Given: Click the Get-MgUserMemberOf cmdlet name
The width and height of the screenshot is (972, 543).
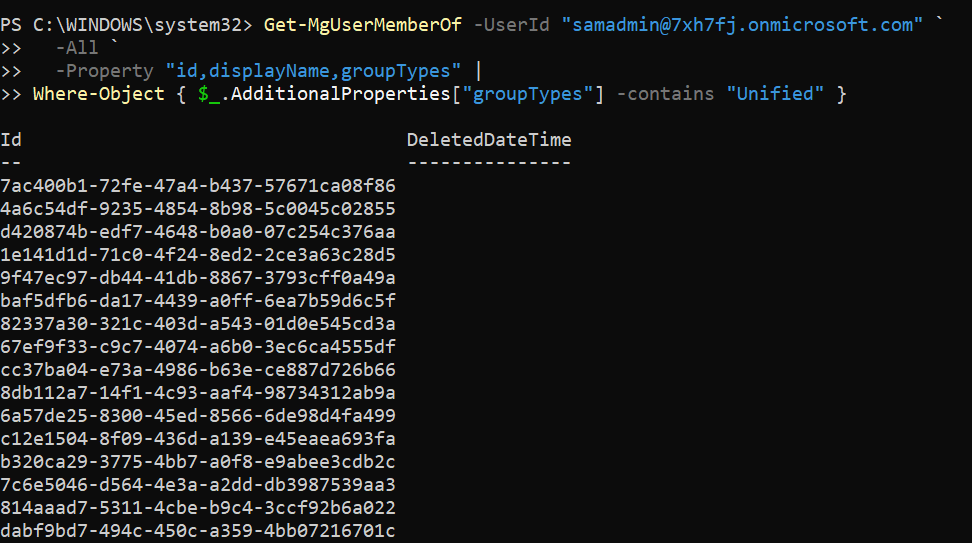Looking at the screenshot, I should (x=363, y=24).
